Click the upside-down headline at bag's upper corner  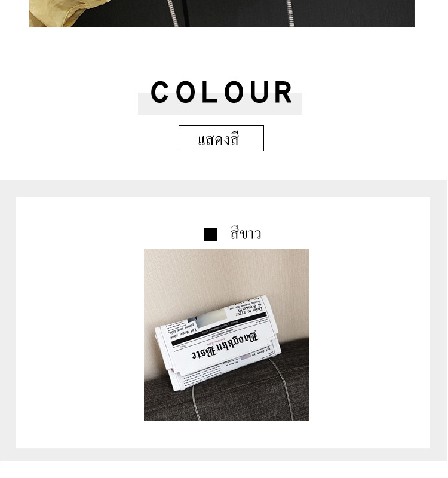point(248,308)
